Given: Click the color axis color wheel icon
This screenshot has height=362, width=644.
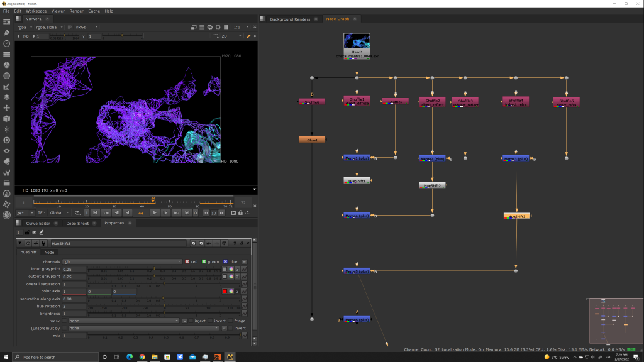Looking at the screenshot, I should (231, 291).
